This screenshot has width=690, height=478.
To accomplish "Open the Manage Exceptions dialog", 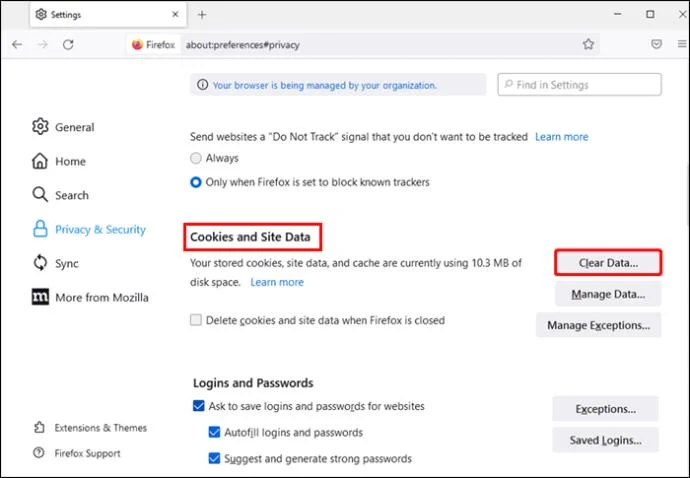I will [598, 325].
